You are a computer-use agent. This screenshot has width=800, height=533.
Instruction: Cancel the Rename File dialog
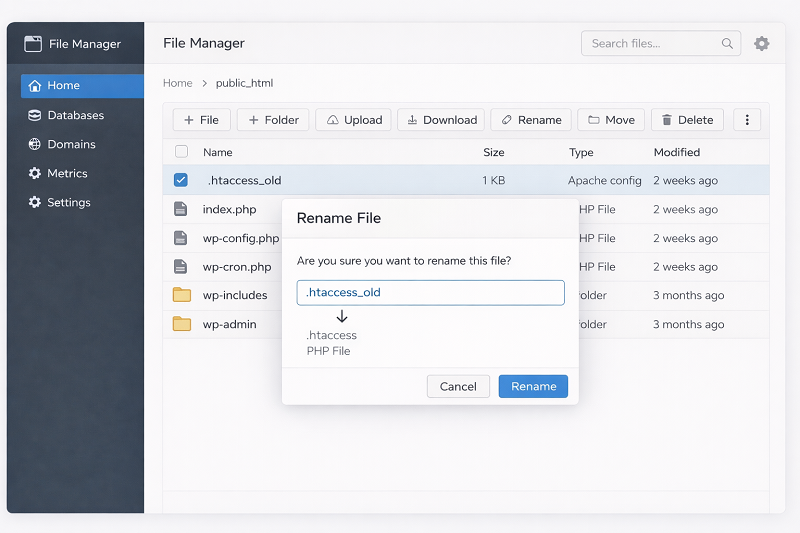(x=458, y=387)
